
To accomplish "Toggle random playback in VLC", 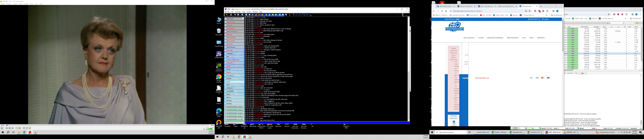I will [30, 128].
